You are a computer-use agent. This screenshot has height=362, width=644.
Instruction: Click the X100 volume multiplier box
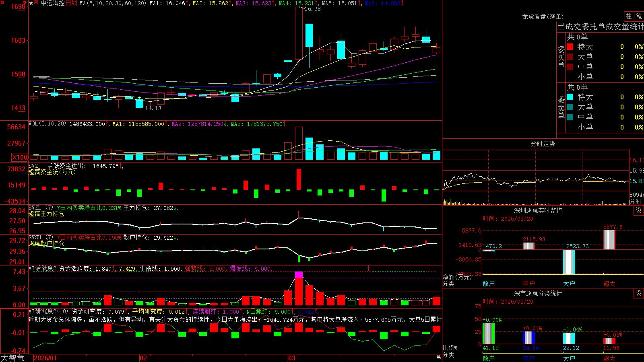pyautogui.click(x=20, y=157)
